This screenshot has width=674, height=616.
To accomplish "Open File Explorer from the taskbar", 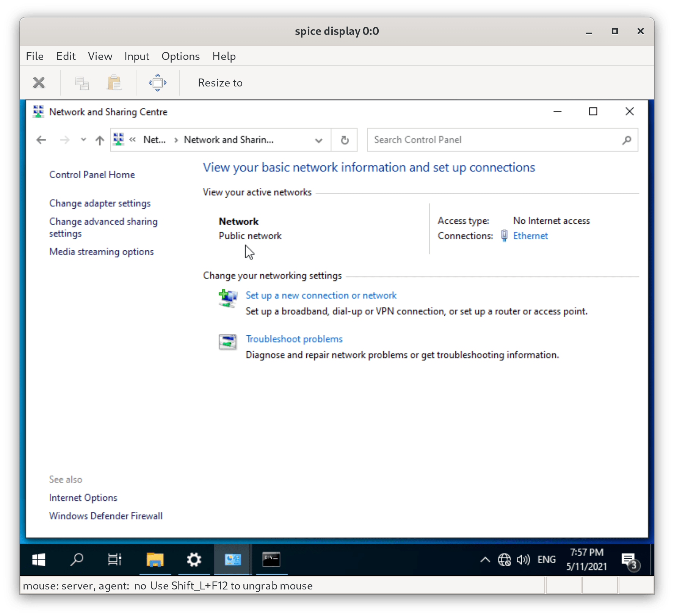I will (155, 559).
